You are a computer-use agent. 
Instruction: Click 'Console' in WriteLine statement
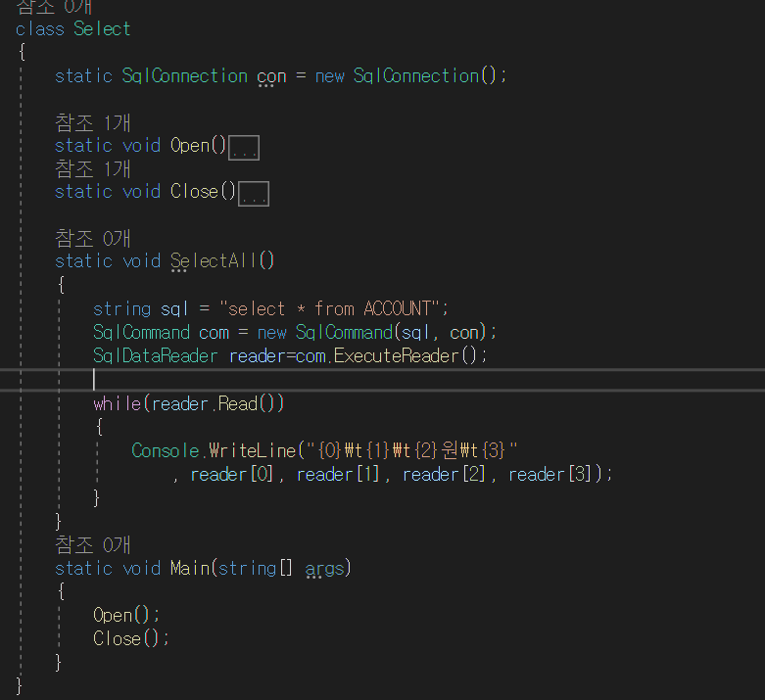click(x=165, y=450)
